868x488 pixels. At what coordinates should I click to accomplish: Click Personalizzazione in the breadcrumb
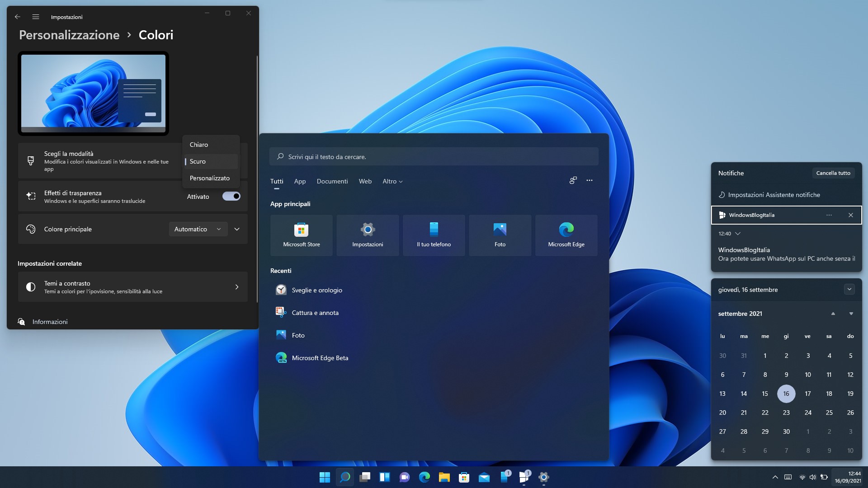[69, 35]
